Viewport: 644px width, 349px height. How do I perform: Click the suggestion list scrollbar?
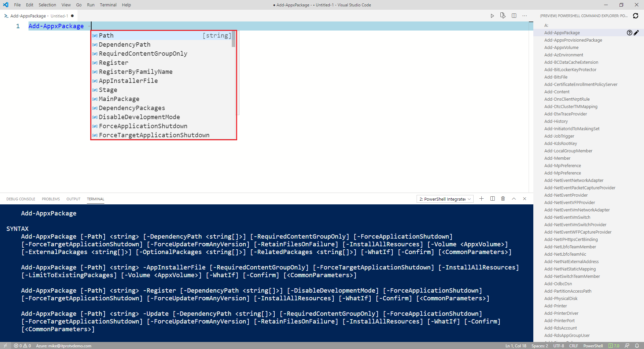(233, 39)
